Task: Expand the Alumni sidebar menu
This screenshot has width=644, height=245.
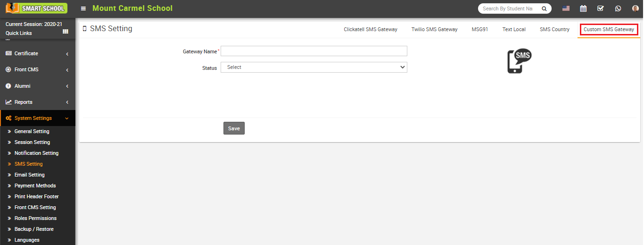Action: click(38, 86)
